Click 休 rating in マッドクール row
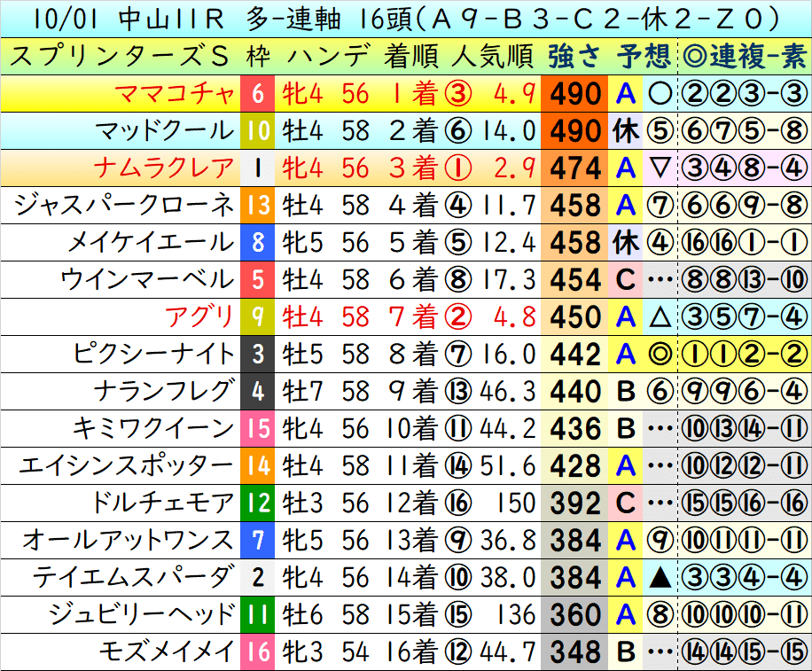Image resolution: width=812 pixels, height=671 pixels. (626, 131)
